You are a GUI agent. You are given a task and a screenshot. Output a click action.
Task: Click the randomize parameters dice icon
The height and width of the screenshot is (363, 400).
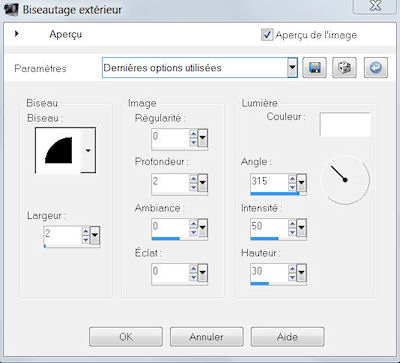[x=345, y=68]
